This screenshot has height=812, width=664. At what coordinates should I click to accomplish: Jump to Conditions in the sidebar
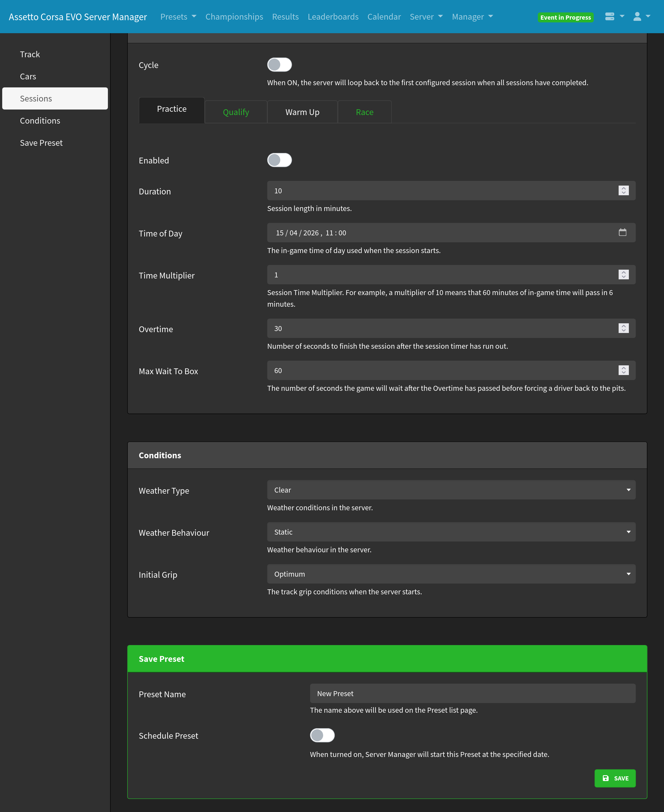(55, 121)
